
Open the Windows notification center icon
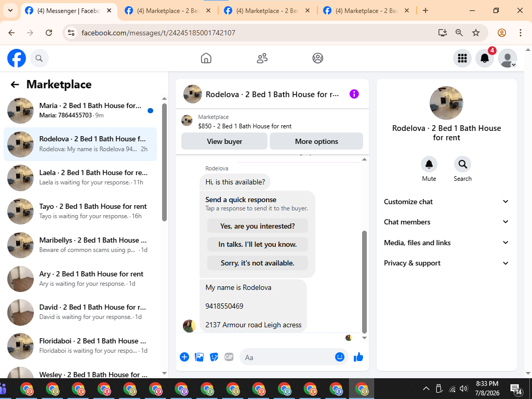click(x=516, y=390)
